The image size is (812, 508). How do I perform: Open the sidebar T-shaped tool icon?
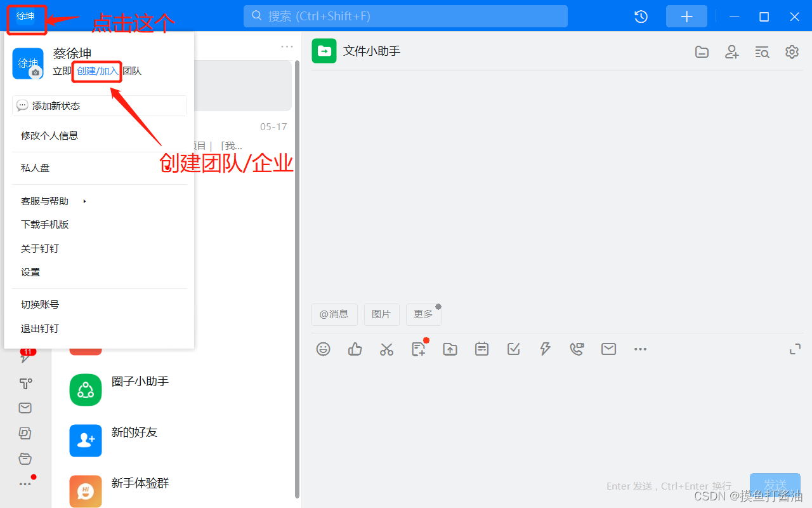pyautogui.click(x=25, y=383)
